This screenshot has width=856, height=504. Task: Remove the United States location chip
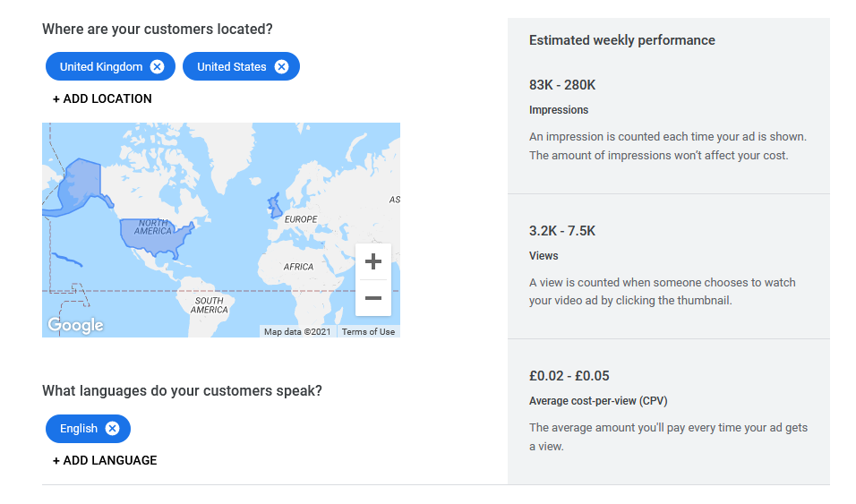tap(282, 66)
